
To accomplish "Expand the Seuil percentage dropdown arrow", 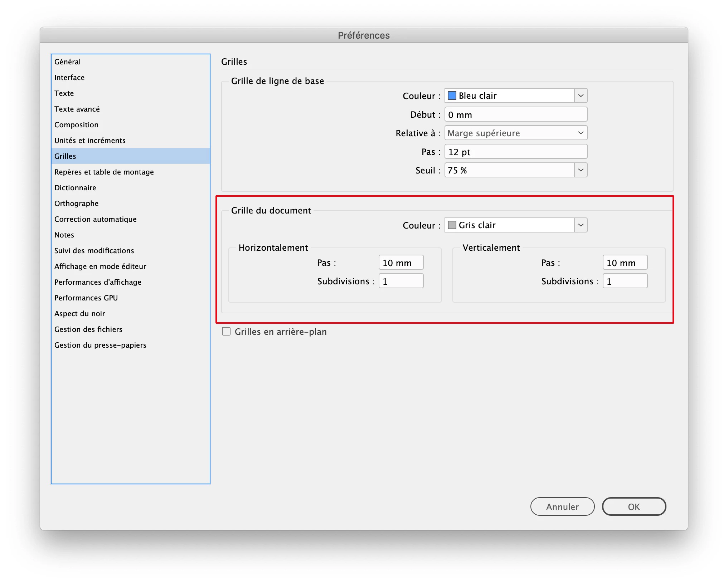I will (x=581, y=170).
